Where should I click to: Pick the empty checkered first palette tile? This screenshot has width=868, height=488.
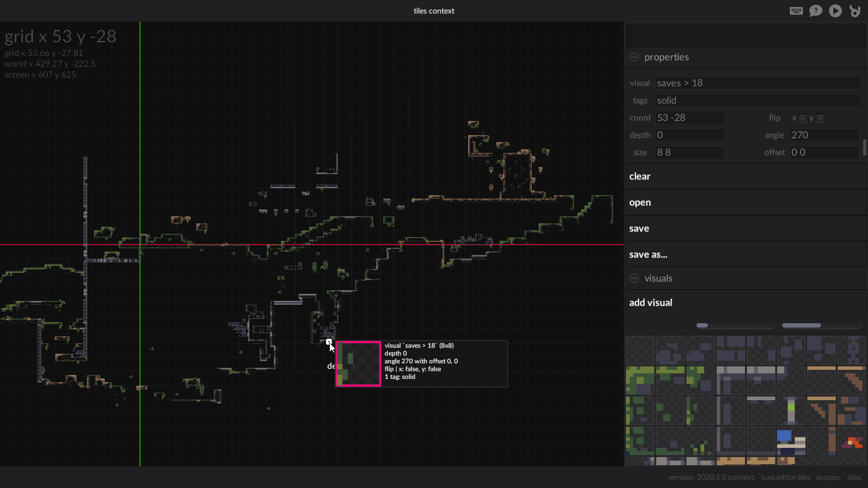pos(640,350)
